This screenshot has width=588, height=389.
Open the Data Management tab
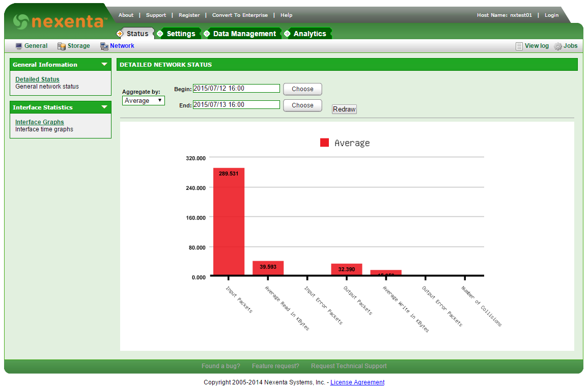coord(244,34)
